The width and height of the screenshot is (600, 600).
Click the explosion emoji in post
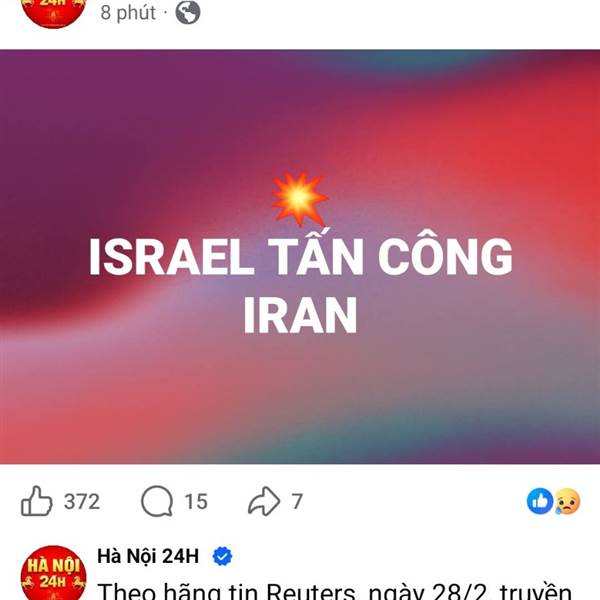click(x=300, y=199)
